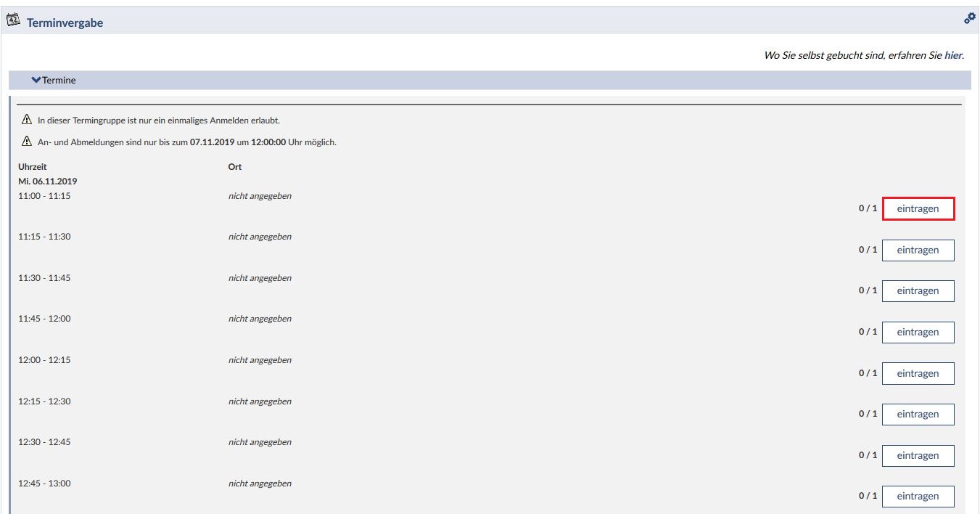
Task: Click the 0 / 1 counter for 11:00 slot
Action: pyautogui.click(x=868, y=208)
